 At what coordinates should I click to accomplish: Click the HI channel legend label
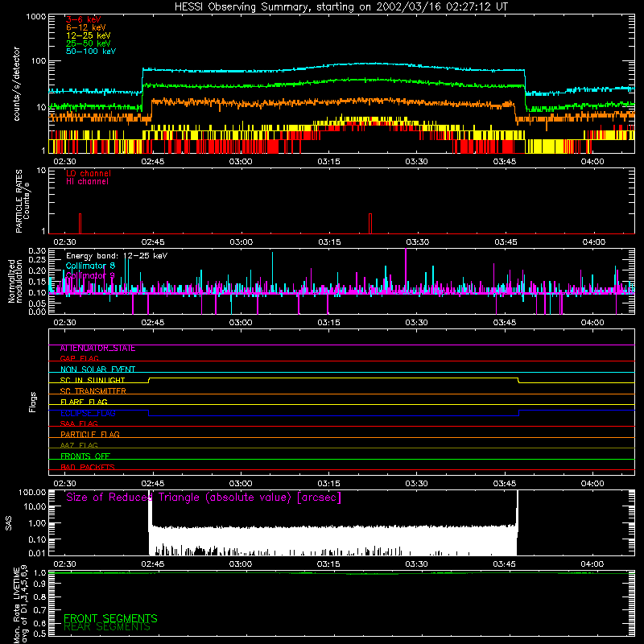click(87, 182)
